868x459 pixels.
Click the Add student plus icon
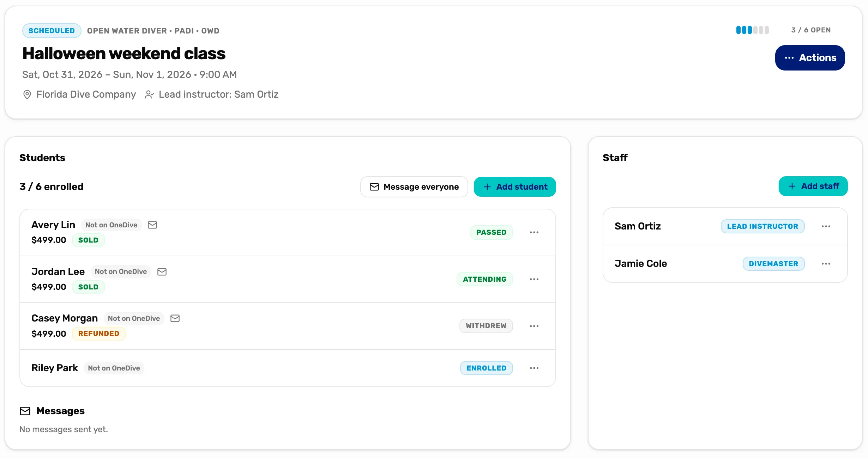pos(487,187)
